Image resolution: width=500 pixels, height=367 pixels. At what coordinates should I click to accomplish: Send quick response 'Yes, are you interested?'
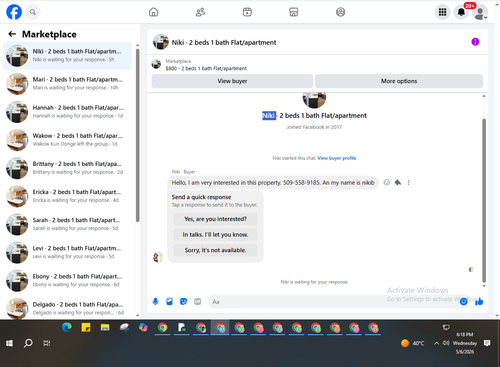point(215,219)
